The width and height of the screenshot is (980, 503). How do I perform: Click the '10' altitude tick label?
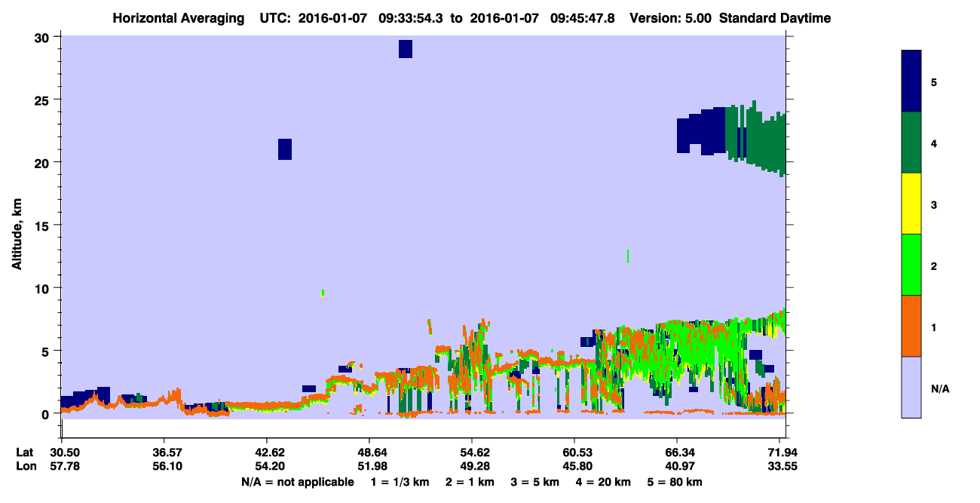point(43,288)
